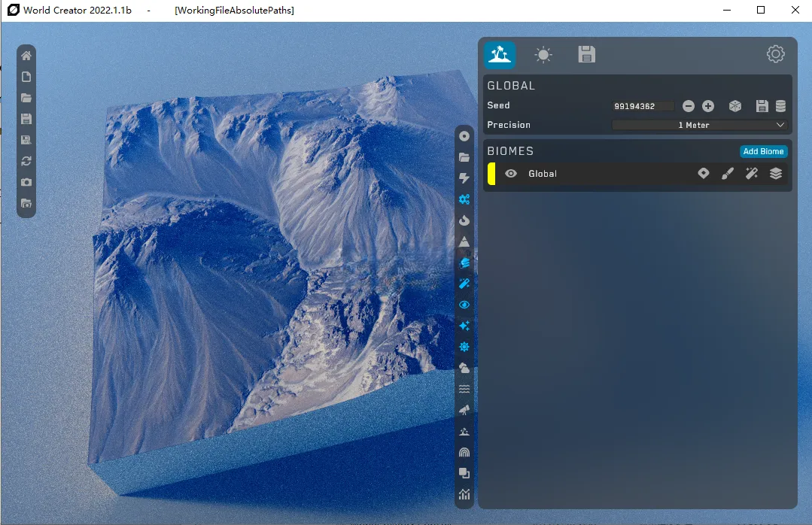Open a project using the left folder icon
Screen dimensions: 812x525
26,98
